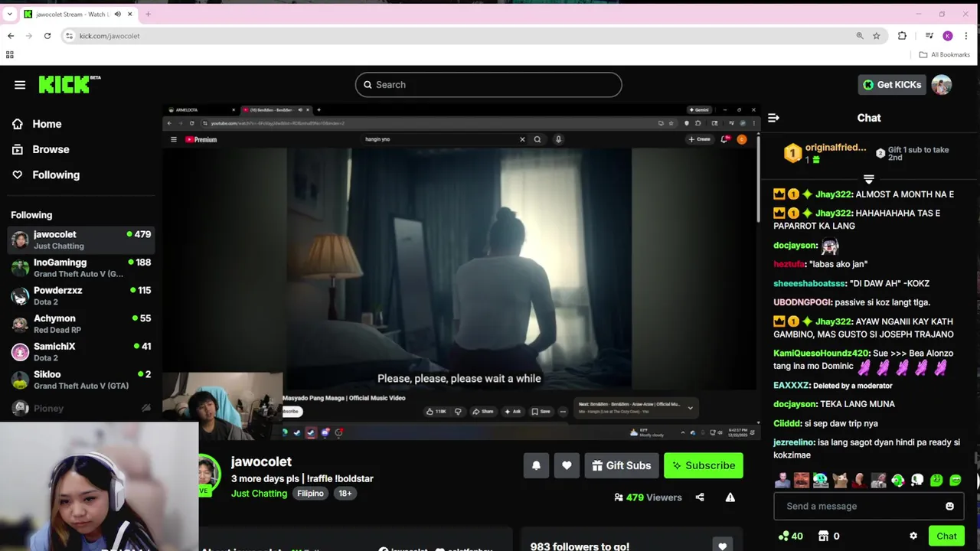980x551 pixels.
Task: Toggle the heart follow button beside Gift Subs
Action: (567, 465)
